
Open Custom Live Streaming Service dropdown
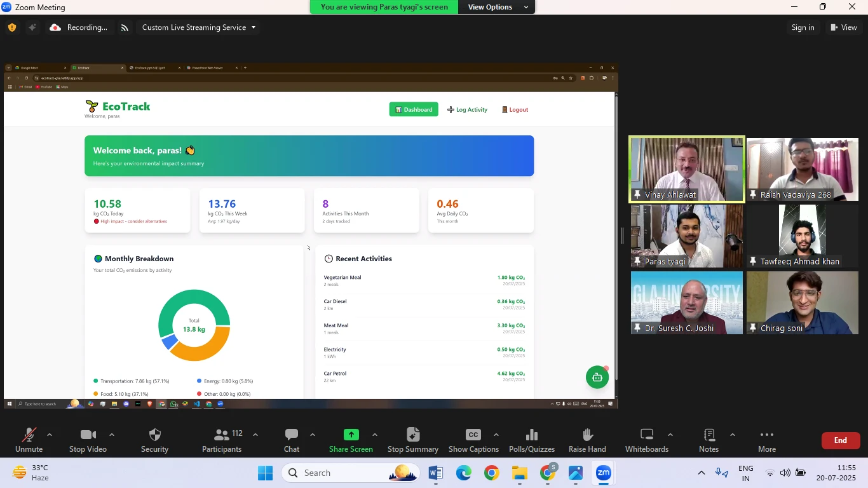[199, 27]
